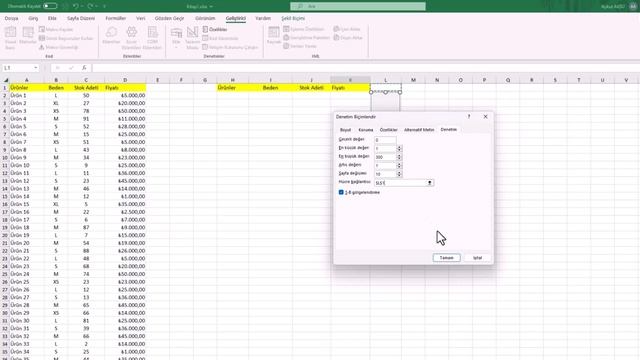Cancel dialog with İptal button
The width and height of the screenshot is (640, 360).
pos(477,258)
